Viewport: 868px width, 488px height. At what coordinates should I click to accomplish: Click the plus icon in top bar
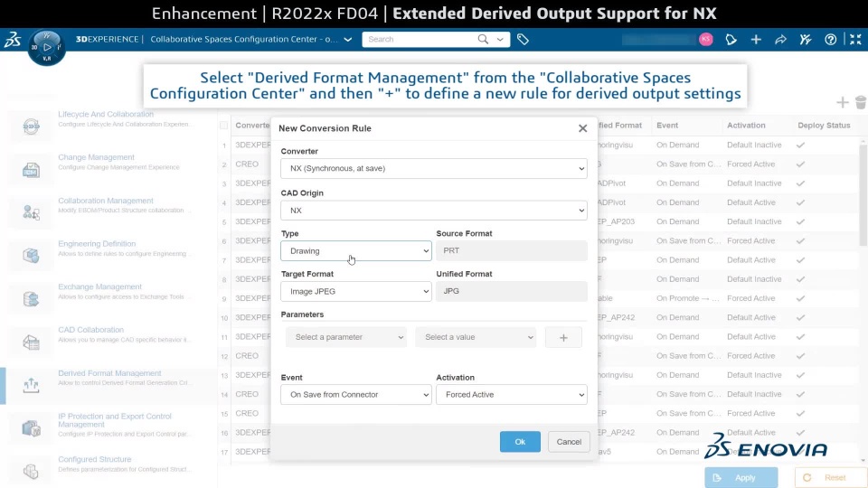(x=756, y=40)
